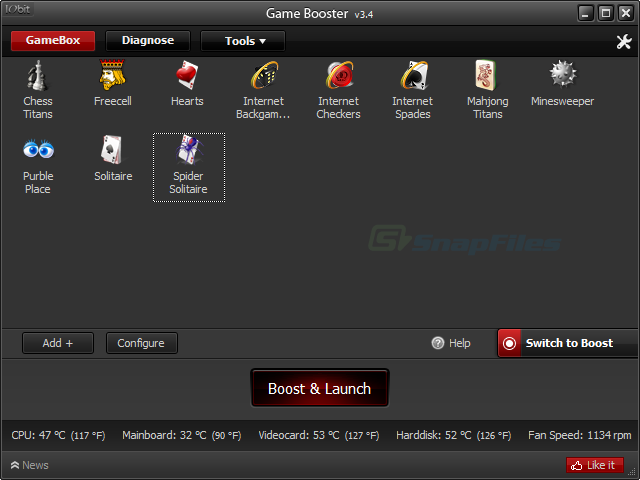Click the Mainboard temperature reading
Image resolution: width=640 pixels, height=480 pixels.
tap(182, 435)
